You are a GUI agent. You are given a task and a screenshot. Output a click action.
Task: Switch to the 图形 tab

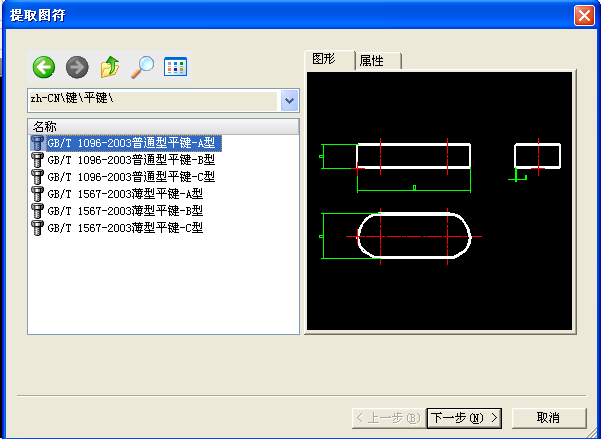click(x=329, y=60)
